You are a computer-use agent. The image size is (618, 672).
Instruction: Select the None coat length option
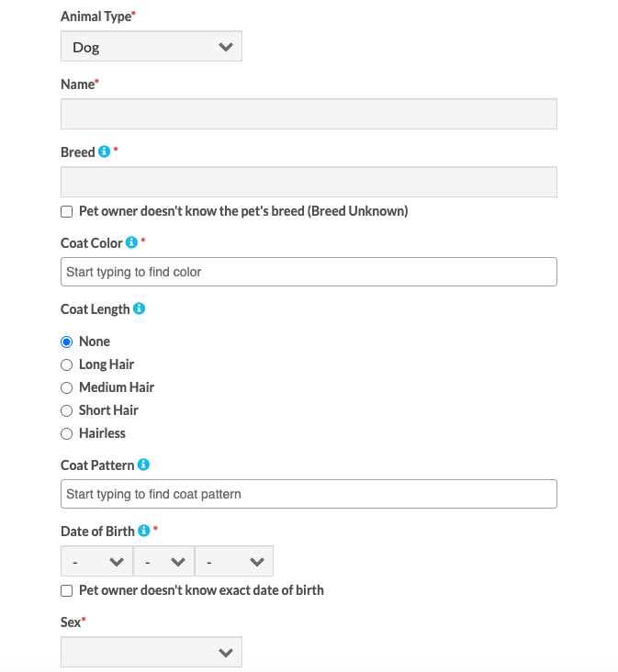(66, 342)
